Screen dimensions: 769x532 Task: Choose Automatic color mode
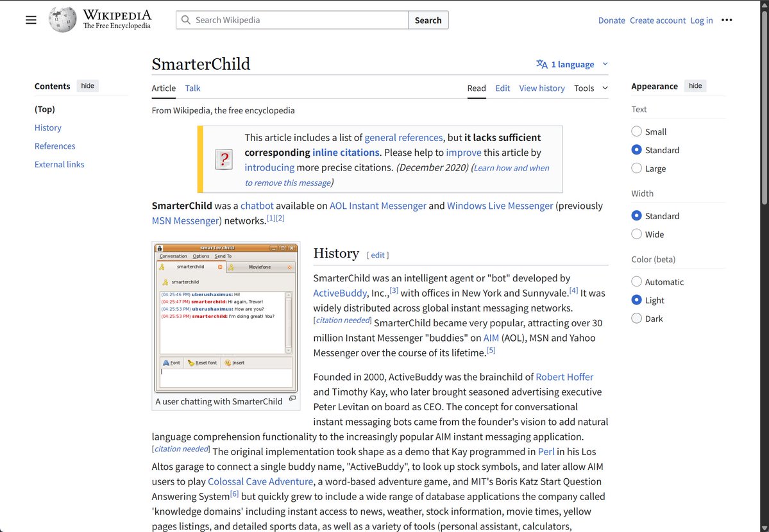pos(637,281)
